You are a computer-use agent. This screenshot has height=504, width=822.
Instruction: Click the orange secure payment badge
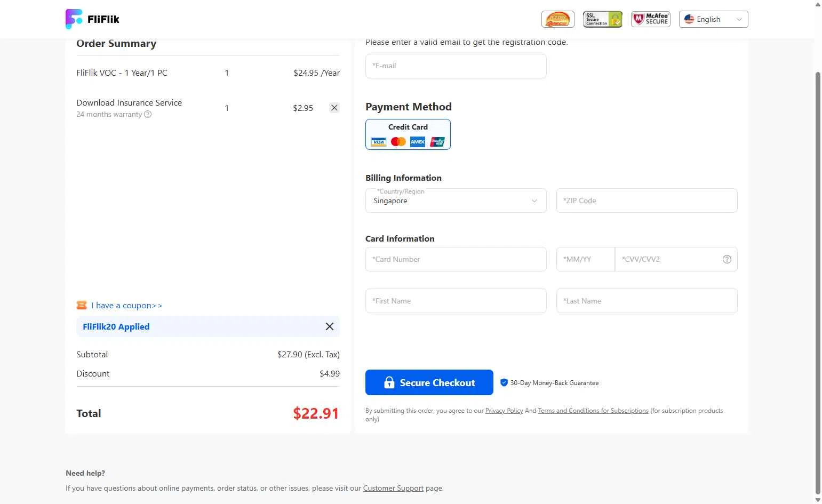pos(558,19)
